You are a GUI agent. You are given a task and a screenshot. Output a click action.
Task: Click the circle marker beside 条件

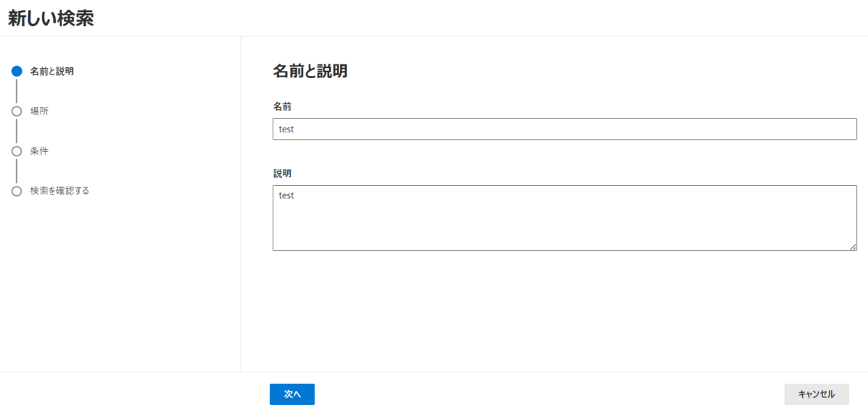click(17, 151)
